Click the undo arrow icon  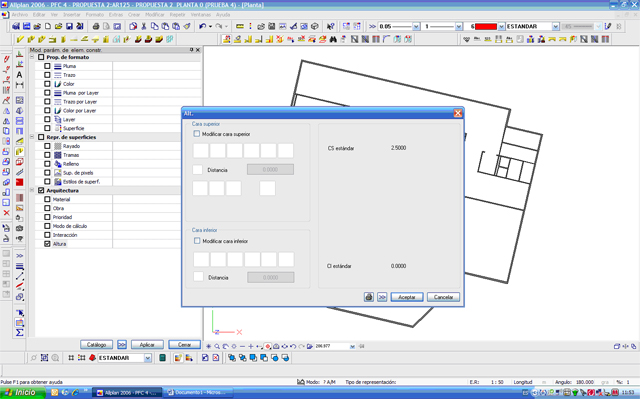tap(202, 26)
